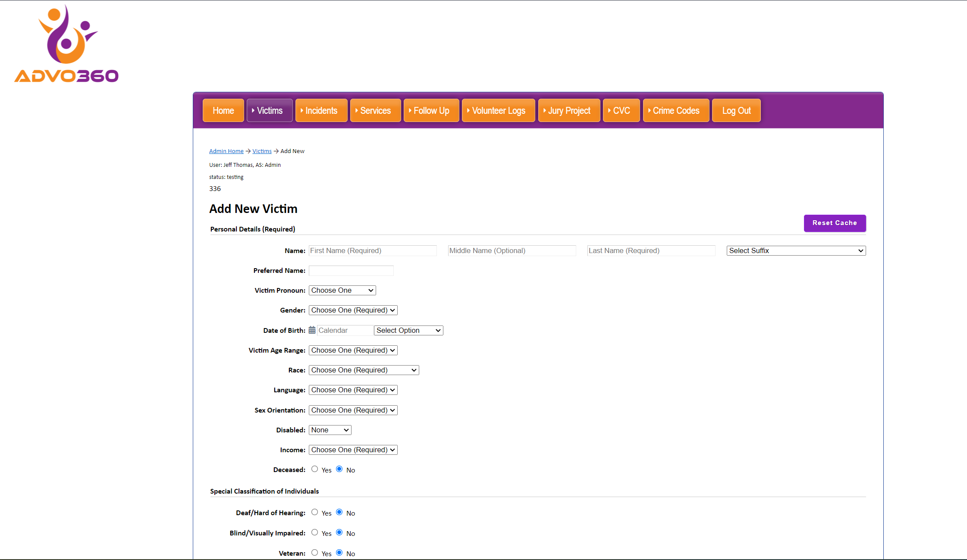Click the Date of Birth Calendar field
967x560 pixels.
[345, 330]
